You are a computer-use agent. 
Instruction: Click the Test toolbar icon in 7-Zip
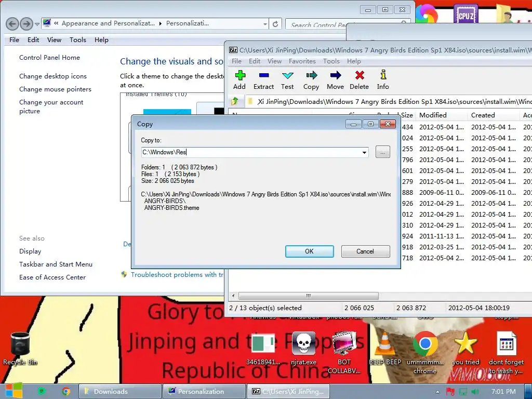point(287,80)
